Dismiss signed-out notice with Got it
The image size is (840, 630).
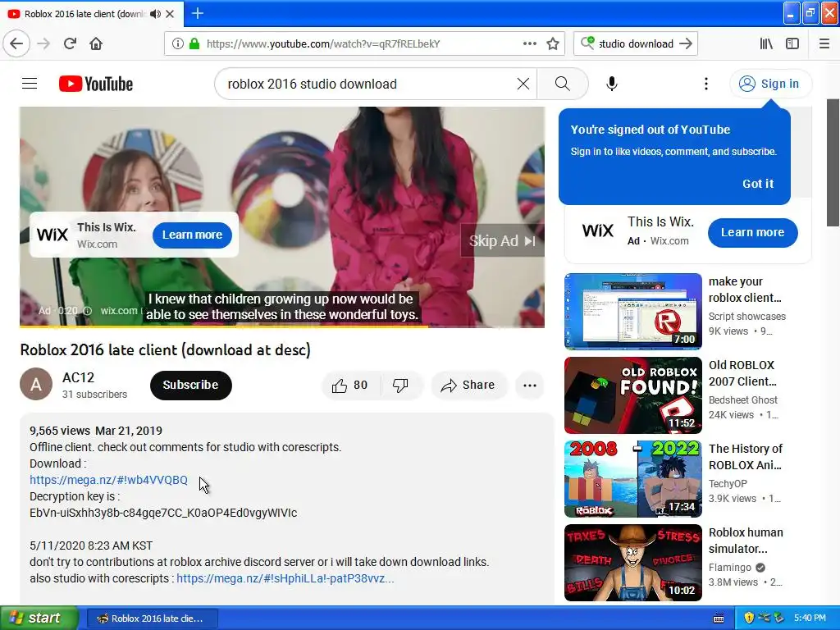757,184
